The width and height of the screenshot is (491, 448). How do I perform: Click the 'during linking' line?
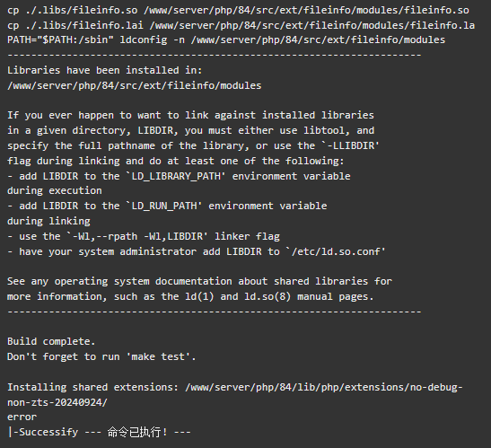pos(48,221)
